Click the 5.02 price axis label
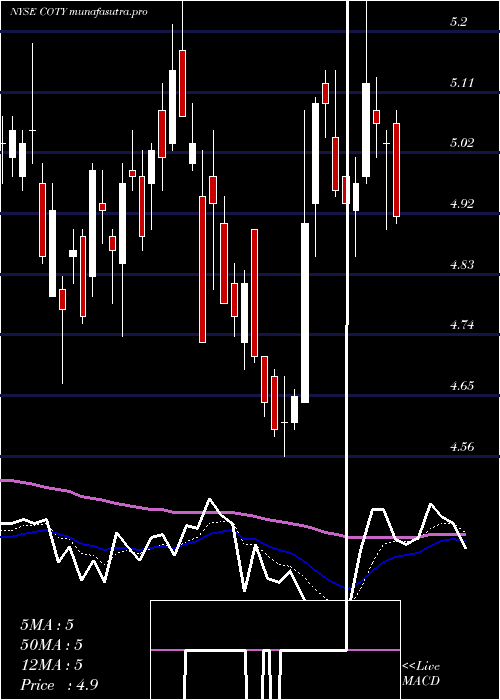Viewport: 500px width, 700px height. tap(462, 143)
